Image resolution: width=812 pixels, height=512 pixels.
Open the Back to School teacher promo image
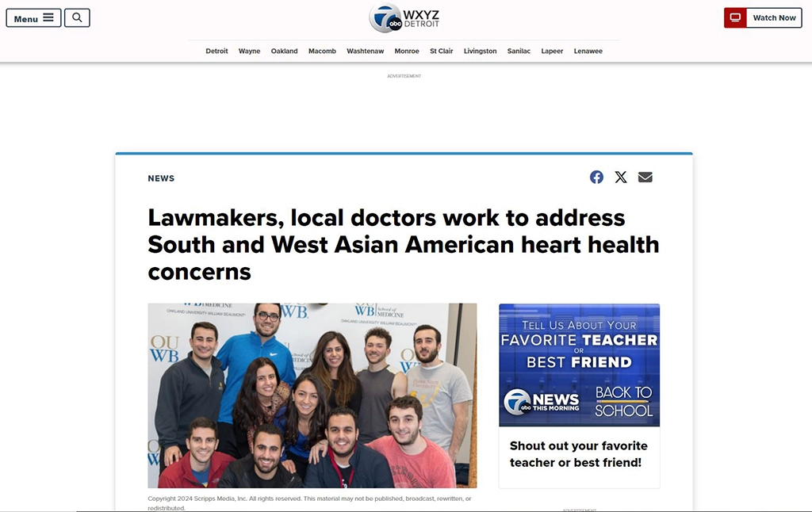(x=579, y=365)
